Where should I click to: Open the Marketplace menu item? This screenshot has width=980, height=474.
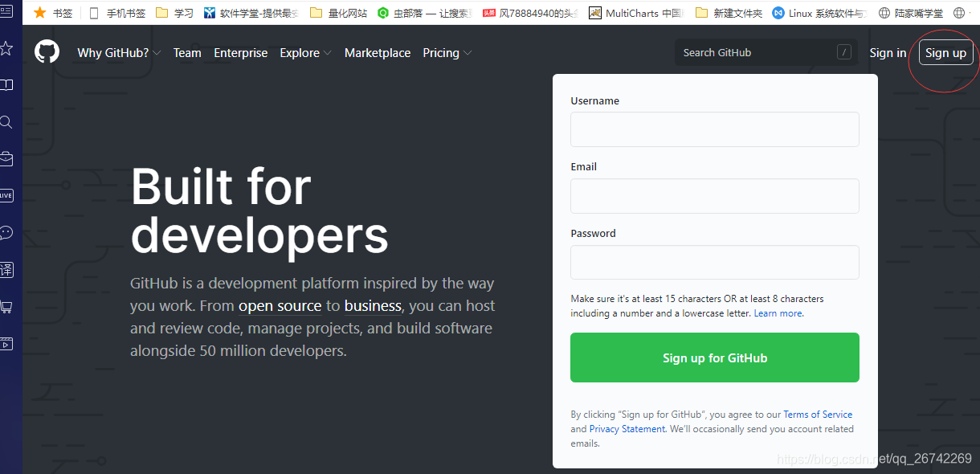pyautogui.click(x=378, y=52)
